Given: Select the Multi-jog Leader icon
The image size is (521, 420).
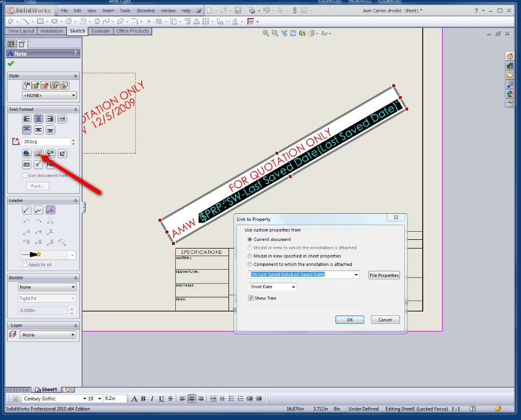Looking at the screenshot, I should click(x=39, y=210).
